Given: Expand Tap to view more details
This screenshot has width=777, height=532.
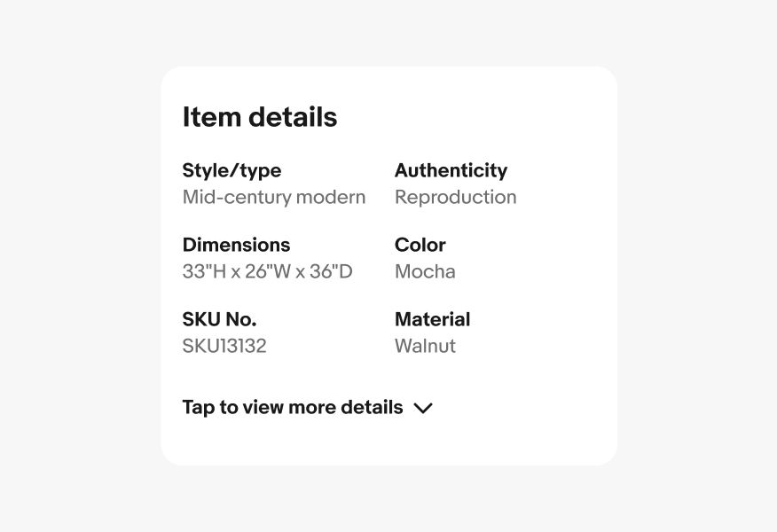Looking at the screenshot, I should (x=293, y=408).
